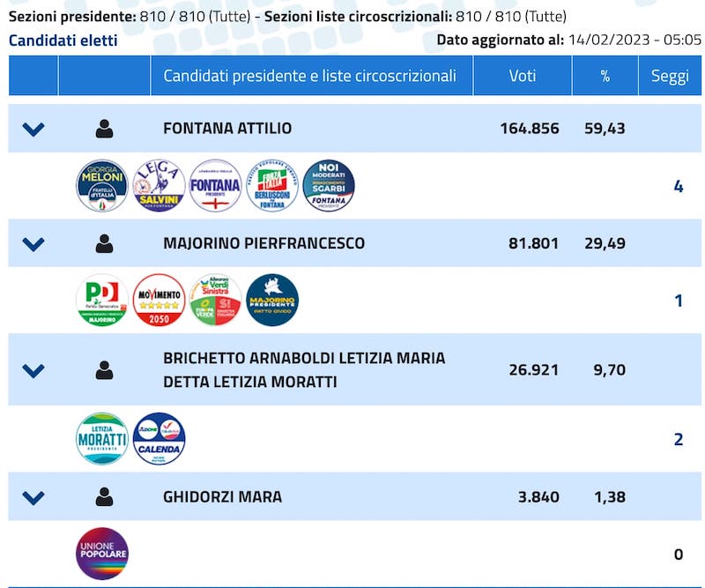Click the Noi Moderati Sgarbi logo

pos(329,186)
